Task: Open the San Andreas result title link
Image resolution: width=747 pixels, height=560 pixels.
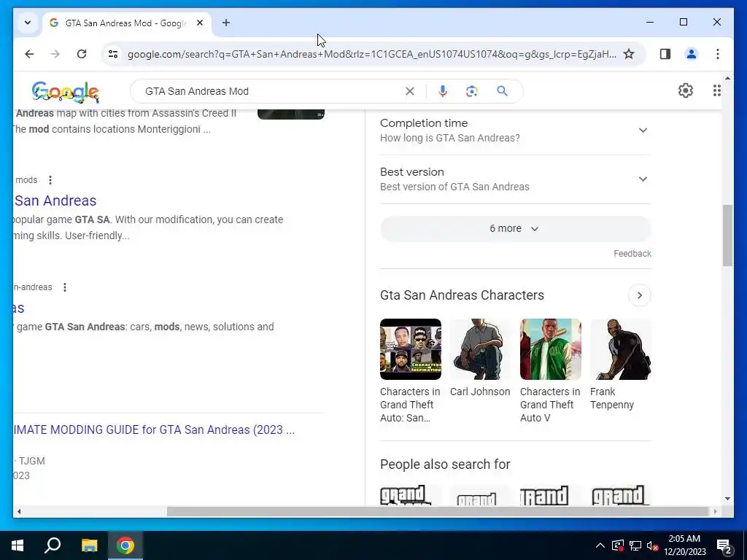Action: pyautogui.click(x=55, y=201)
